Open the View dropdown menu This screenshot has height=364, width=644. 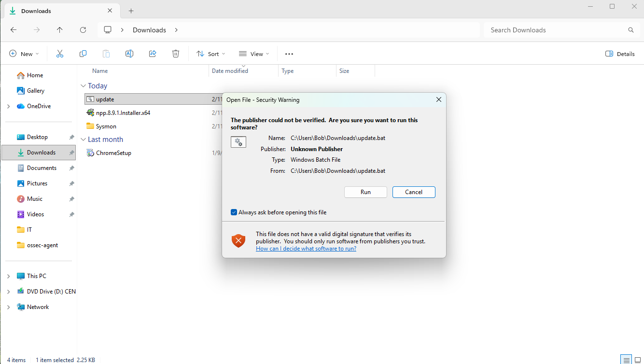[254, 54]
